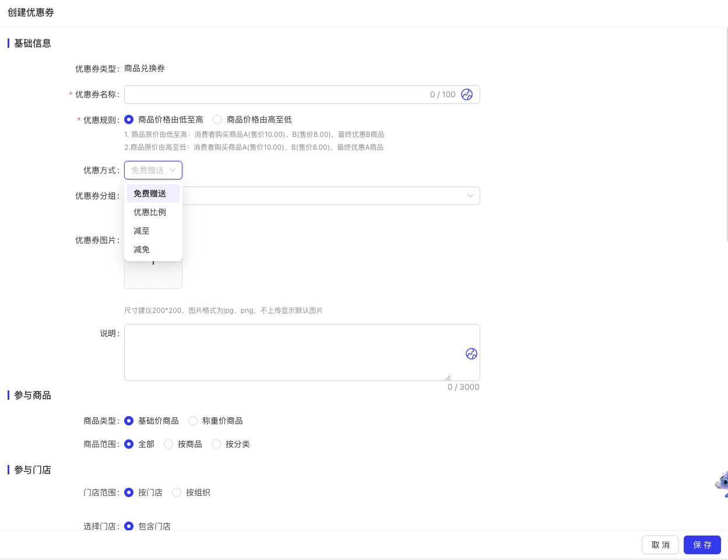
Task: Choose 优惠比例 from the dropdown list
Action: pyautogui.click(x=150, y=212)
